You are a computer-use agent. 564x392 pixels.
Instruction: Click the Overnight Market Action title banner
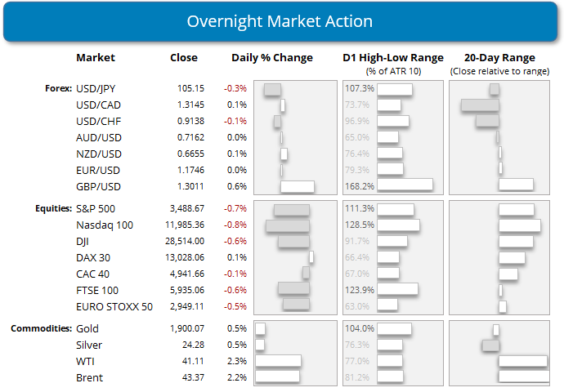(282, 21)
